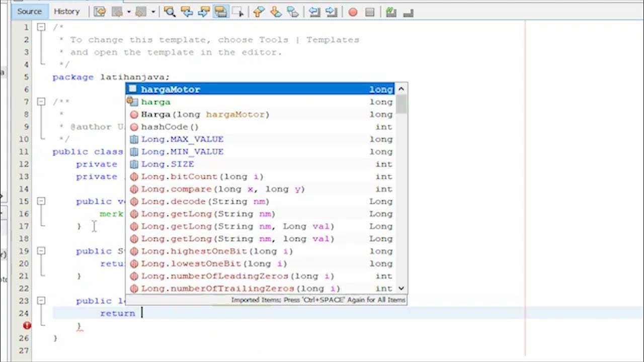Click the completion list scrollbar thumb

pos(401,104)
